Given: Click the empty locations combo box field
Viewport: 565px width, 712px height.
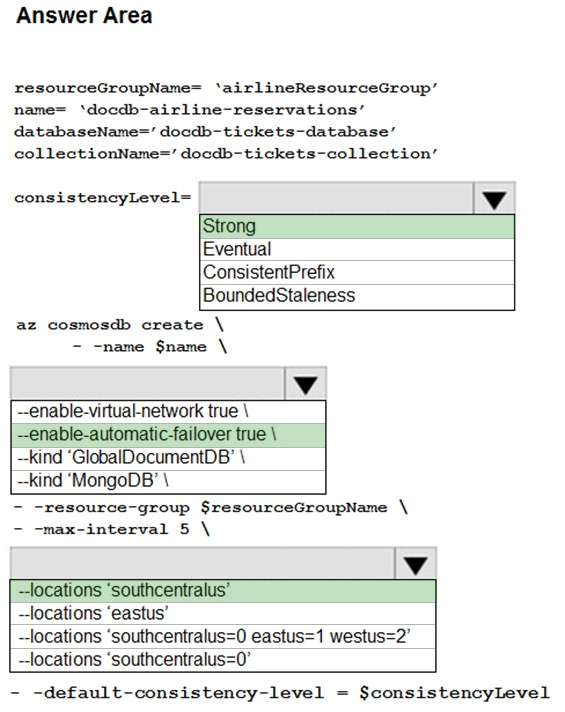Looking at the screenshot, I should (203, 563).
